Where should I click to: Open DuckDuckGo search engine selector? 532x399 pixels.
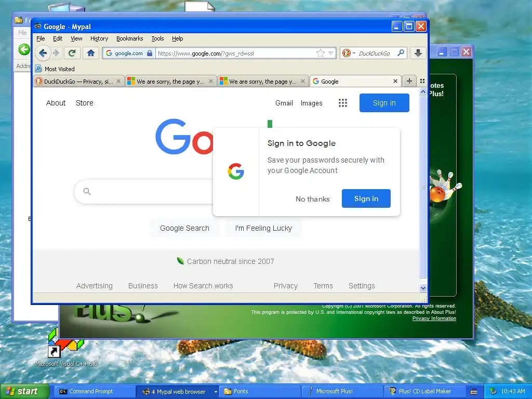(349, 54)
